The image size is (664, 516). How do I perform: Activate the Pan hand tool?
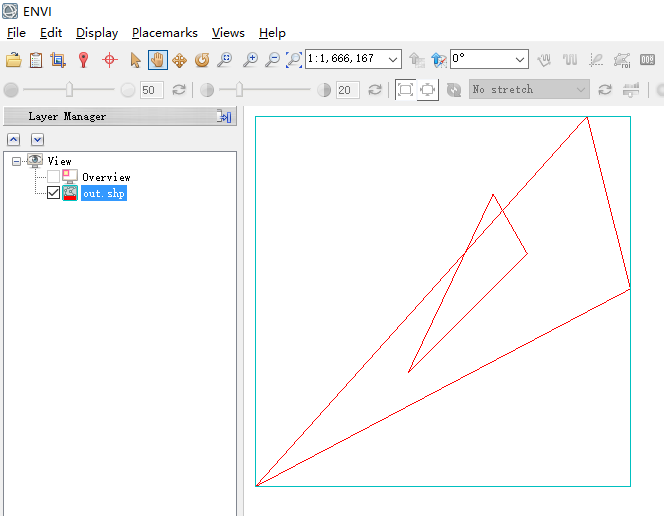click(x=157, y=60)
